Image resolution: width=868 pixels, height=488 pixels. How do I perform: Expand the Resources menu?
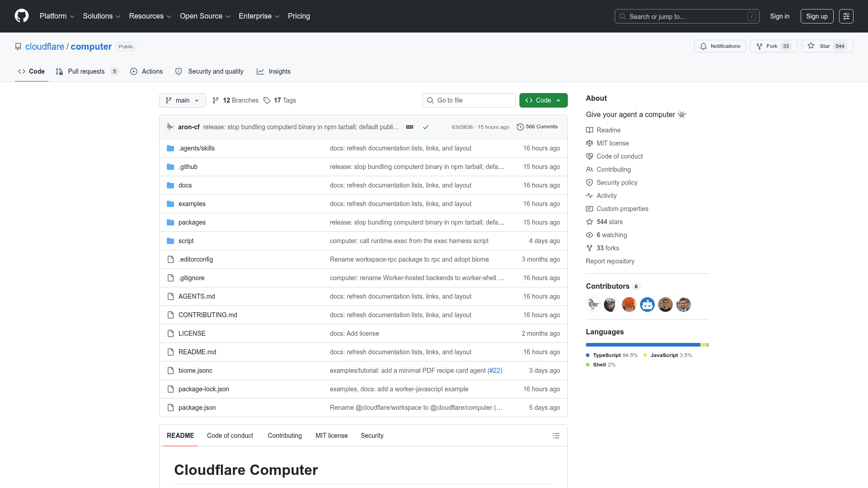click(150, 16)
